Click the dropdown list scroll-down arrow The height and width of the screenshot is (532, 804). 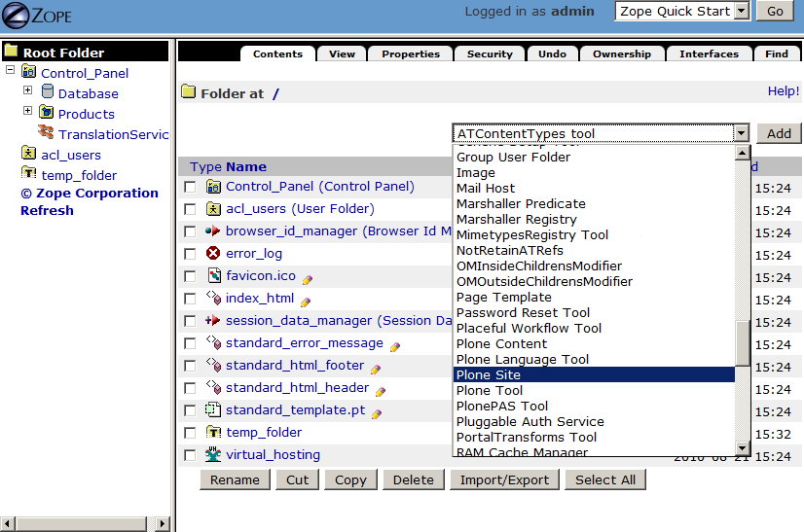click(x=742, y=448)
